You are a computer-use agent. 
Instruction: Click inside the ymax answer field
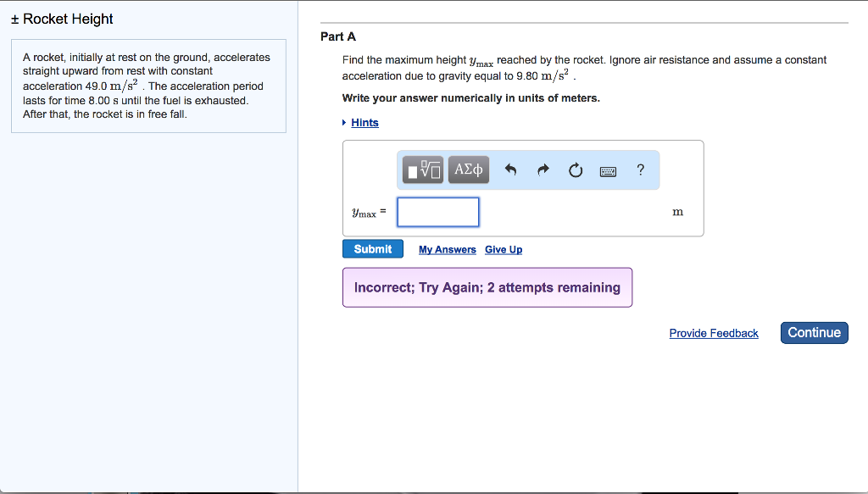point(438,212)
